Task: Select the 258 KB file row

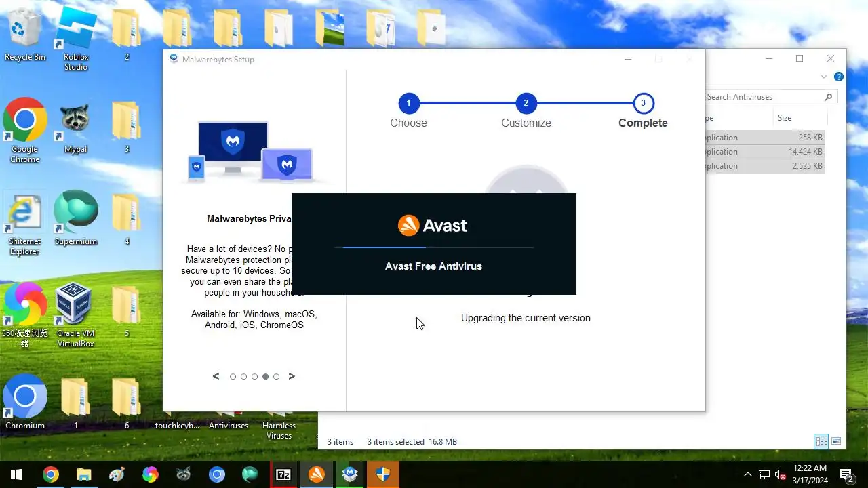Action: point(766,138)
